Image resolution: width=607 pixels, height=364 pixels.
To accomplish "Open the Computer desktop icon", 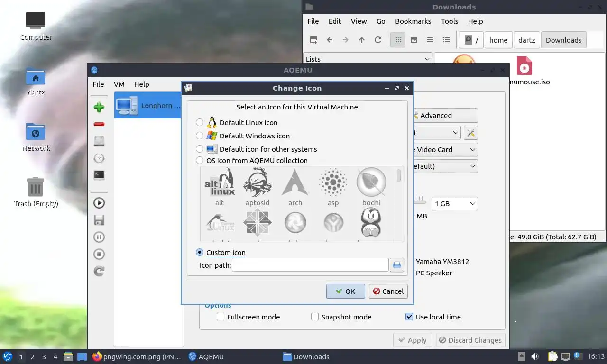I will (36, 26).
